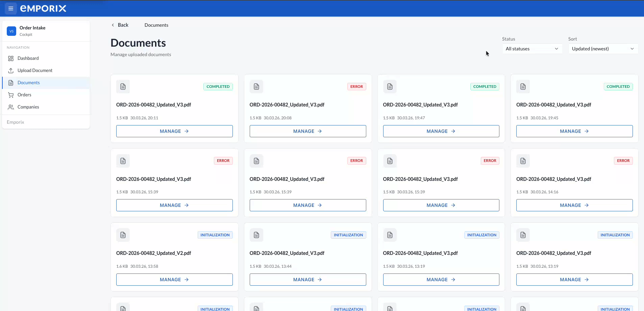This screenshot has width=644, height=311.
Task: Go to Dashboard in navigation
Action: (46, 58)
